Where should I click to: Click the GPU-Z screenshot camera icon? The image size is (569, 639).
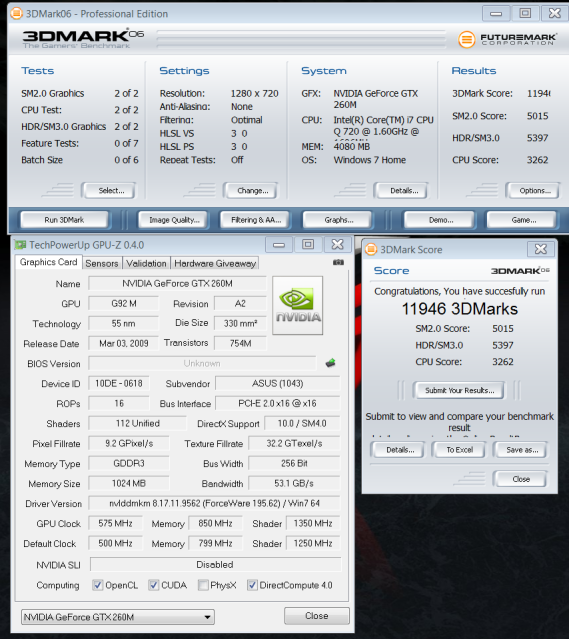click(338, 262)
